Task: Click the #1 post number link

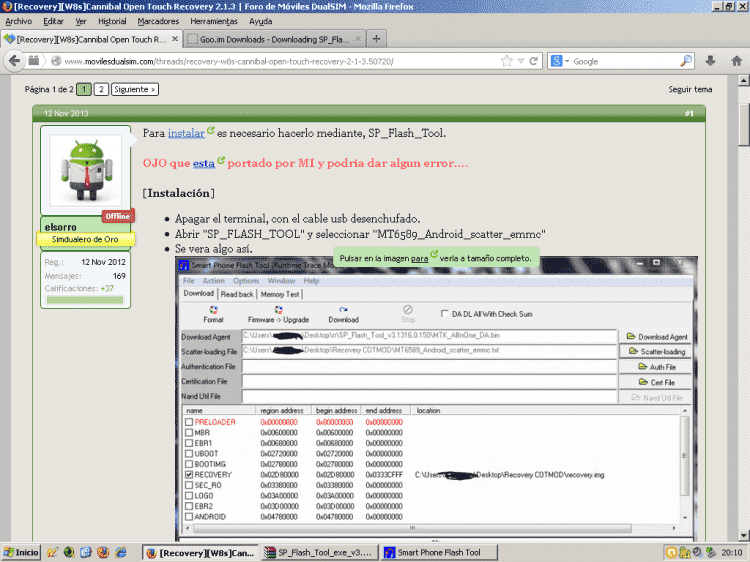Action: 689,113
